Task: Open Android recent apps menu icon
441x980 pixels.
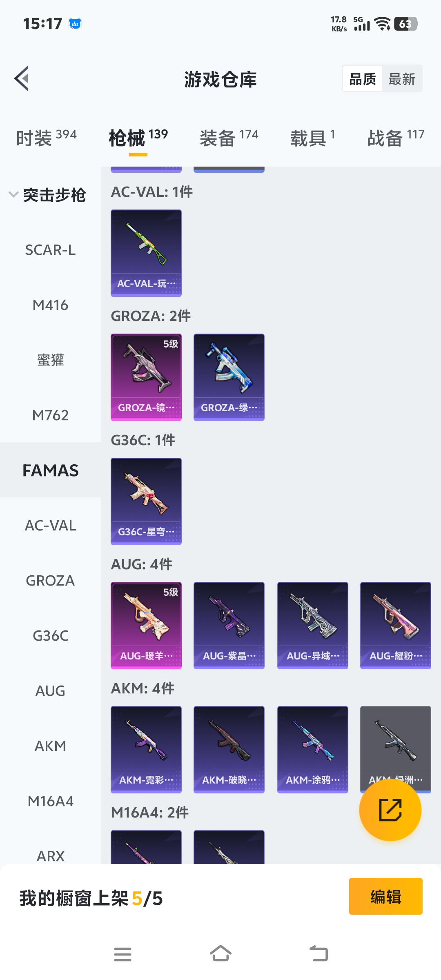Action: 122,954
